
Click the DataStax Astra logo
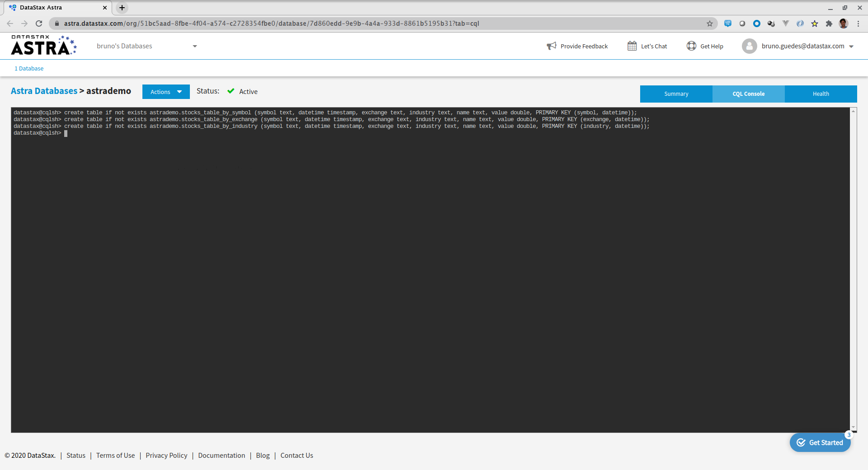(x=44, y=45)
